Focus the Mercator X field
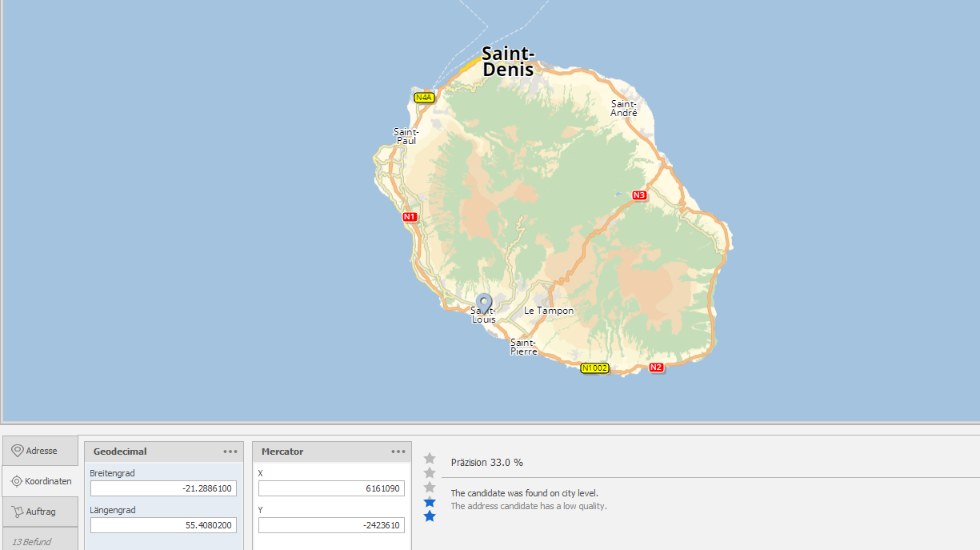This screenshot has width=980, height=550. point(331,488)
